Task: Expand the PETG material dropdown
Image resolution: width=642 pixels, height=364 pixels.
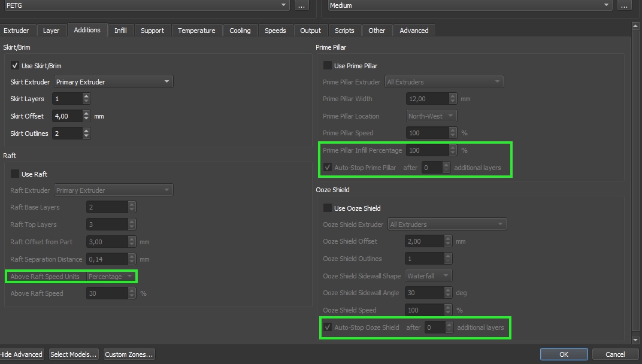Action: (146, 5)
